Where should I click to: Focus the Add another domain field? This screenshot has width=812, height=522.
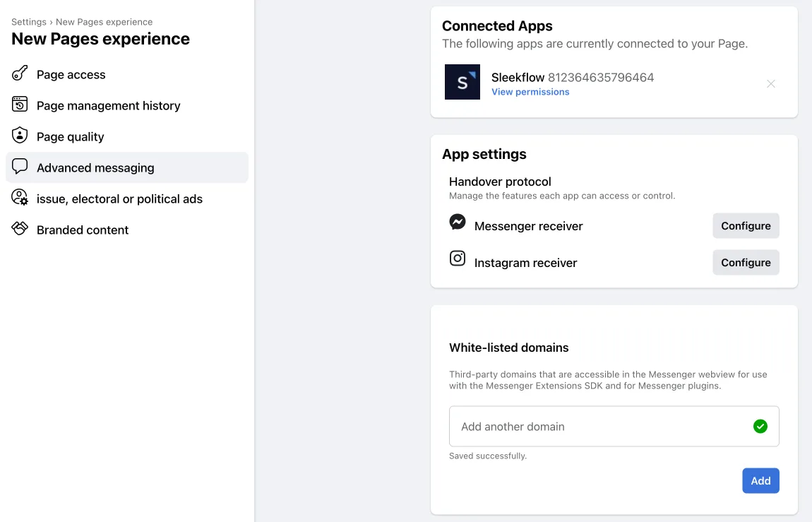[x=614, y=426]
